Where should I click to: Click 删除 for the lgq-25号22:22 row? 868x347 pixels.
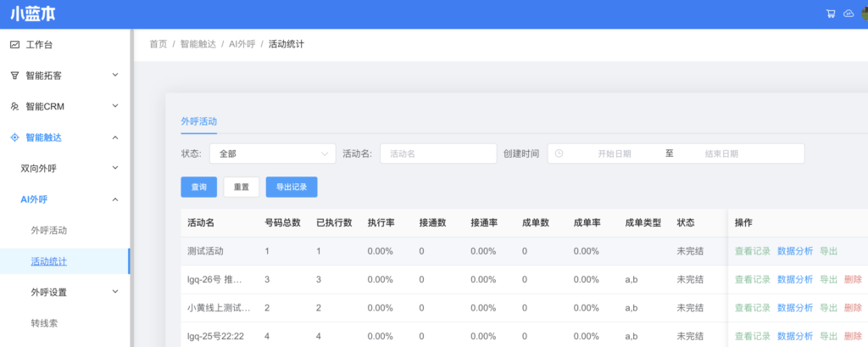(x=853, y=336)
